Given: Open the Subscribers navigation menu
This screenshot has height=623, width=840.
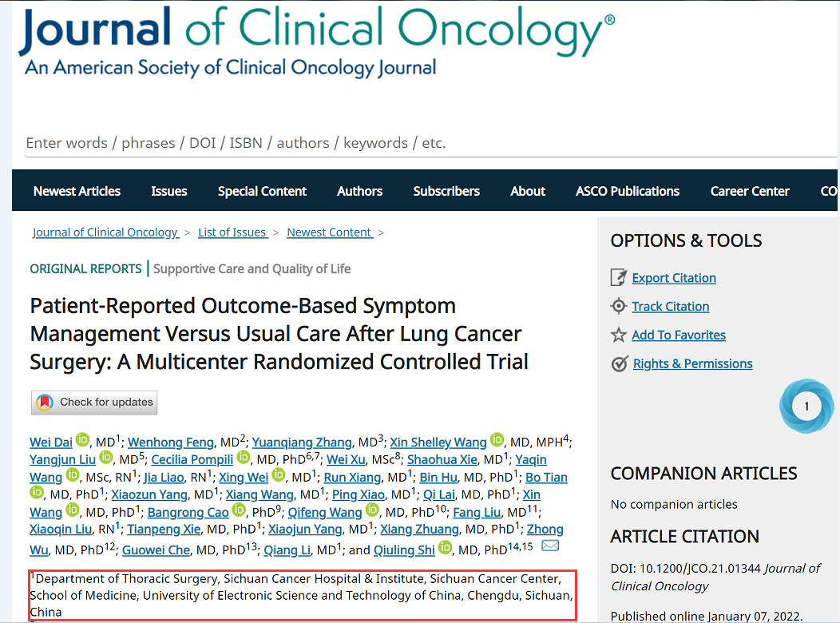Looking at the screenshot, I should click(x=446, y=191).
